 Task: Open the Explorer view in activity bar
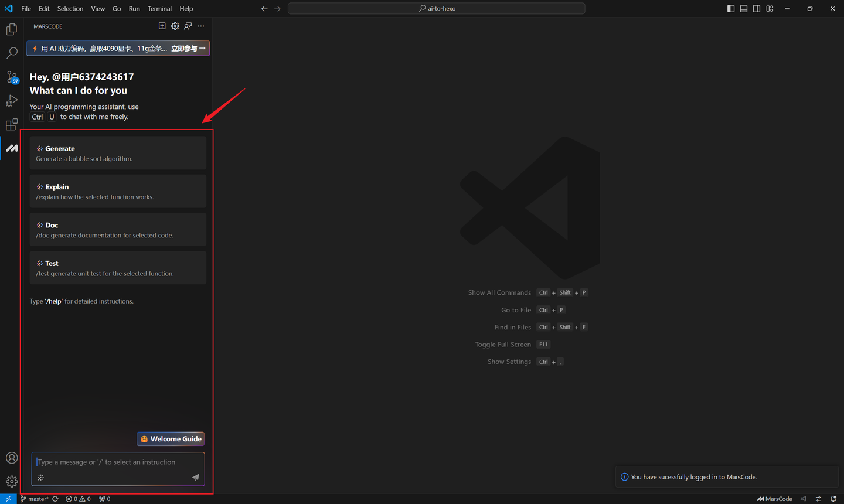(12, 29)
